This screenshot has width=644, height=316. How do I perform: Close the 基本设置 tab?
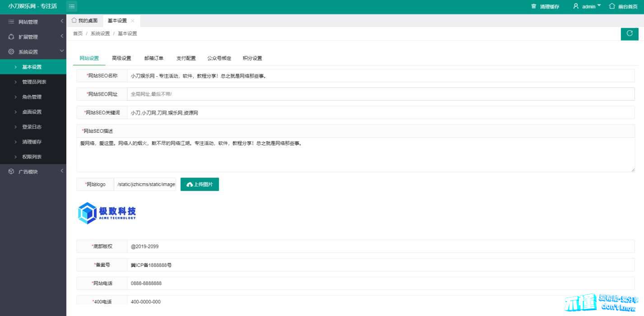132,21
